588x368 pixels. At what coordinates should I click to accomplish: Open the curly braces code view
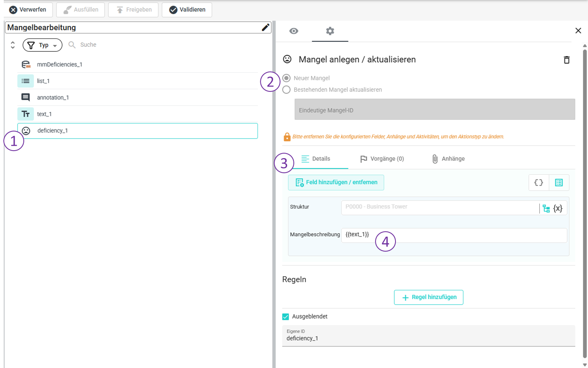(x=538, y=182)
